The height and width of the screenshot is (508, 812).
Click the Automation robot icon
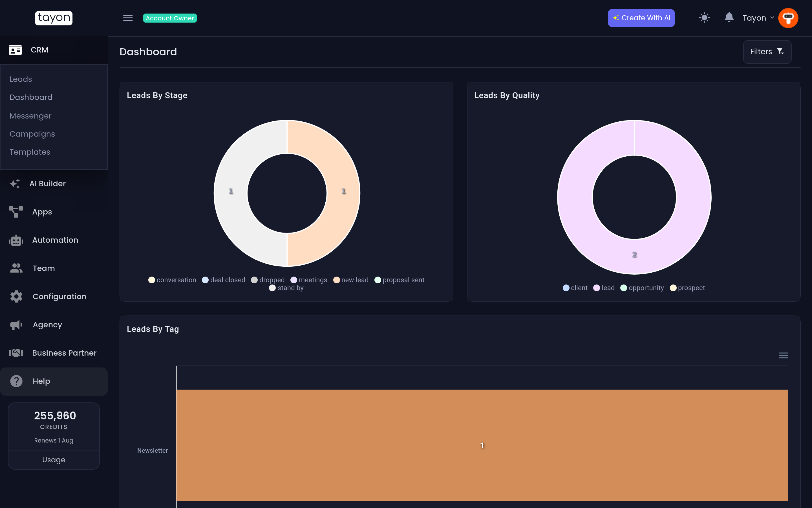click(16, 240)
